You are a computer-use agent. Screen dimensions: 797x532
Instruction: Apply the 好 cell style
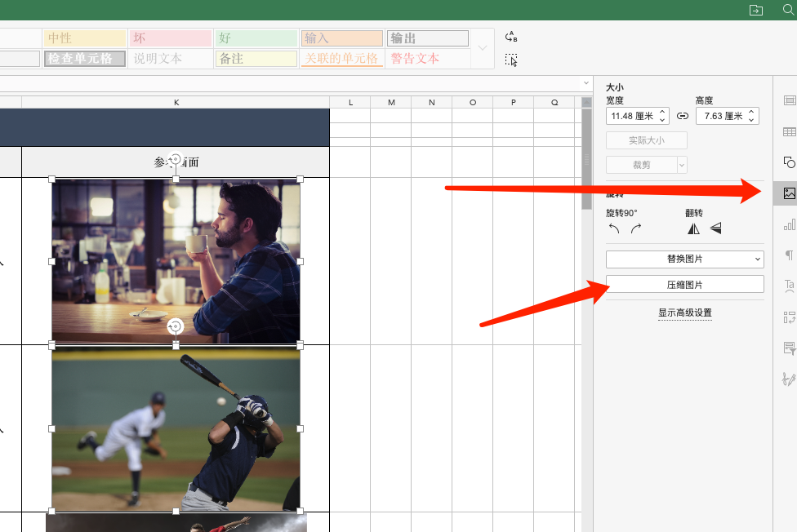256,38
